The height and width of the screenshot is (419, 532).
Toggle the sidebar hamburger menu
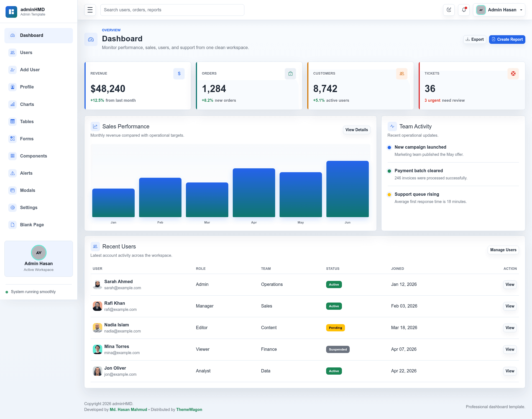[90, 10]
